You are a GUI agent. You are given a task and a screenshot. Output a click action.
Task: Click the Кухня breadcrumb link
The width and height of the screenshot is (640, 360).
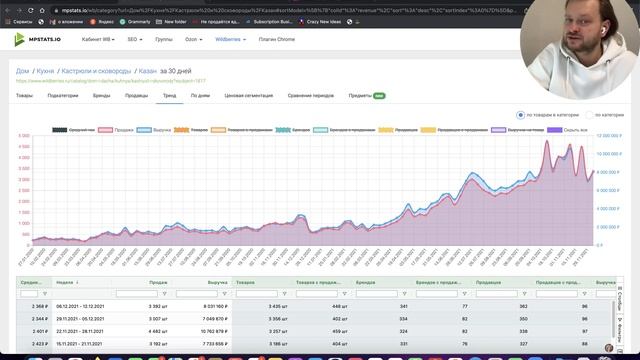point(45,71)
